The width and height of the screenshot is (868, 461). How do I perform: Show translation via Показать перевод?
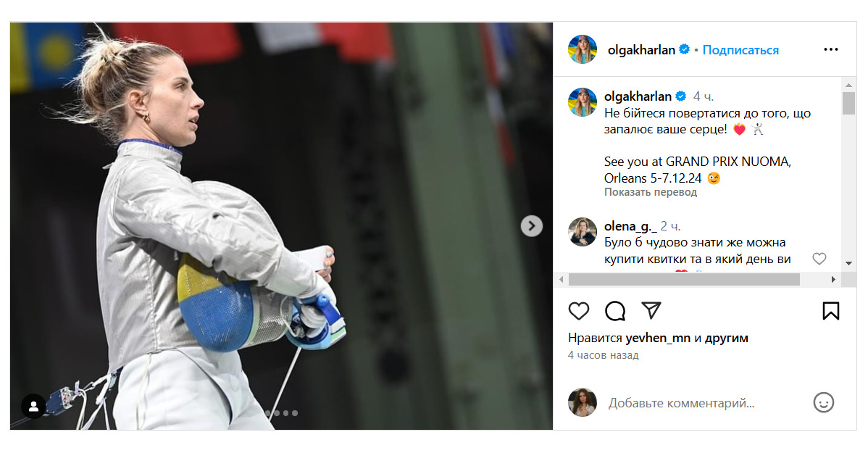tap(651, 192)
